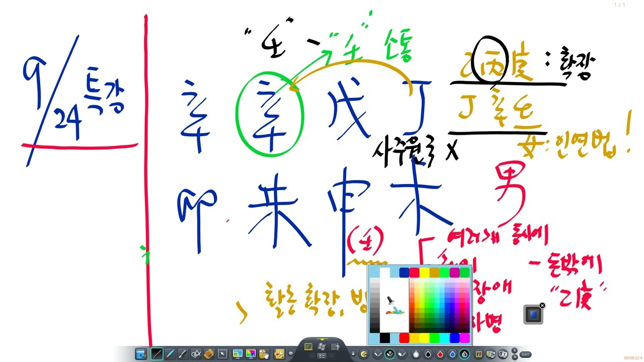Pick cyan from bottom preset row
The image size is (644, 362).
click(445, 338)
